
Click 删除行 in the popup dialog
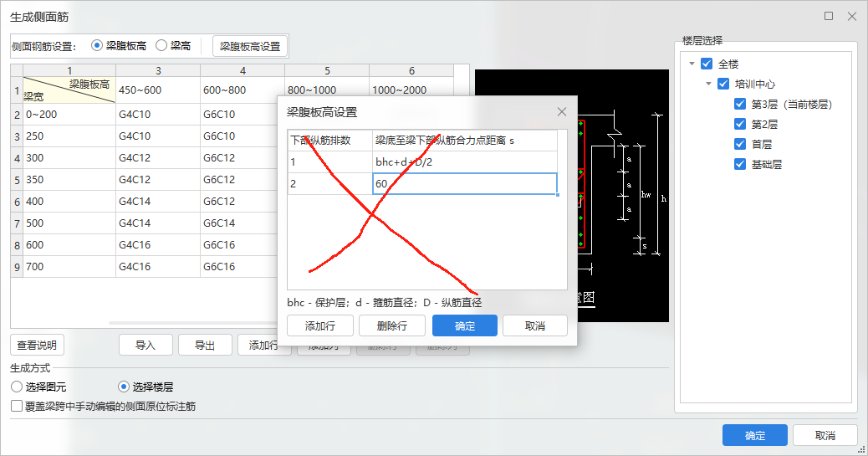coord(392,325)
